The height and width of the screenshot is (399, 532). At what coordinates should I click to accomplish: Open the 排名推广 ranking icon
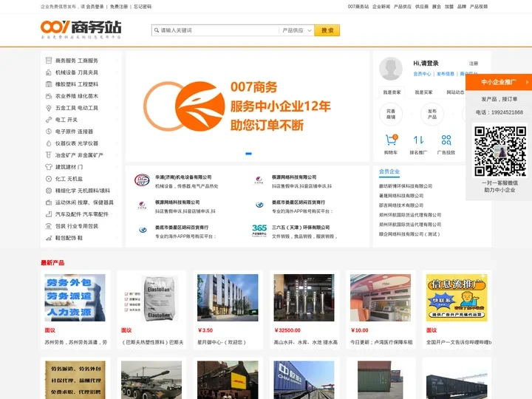point(418,140)
